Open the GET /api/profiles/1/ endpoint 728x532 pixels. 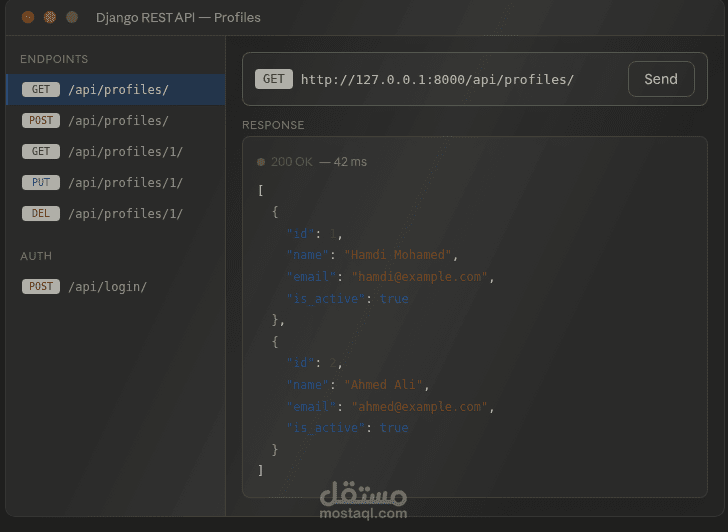[116, 152]
